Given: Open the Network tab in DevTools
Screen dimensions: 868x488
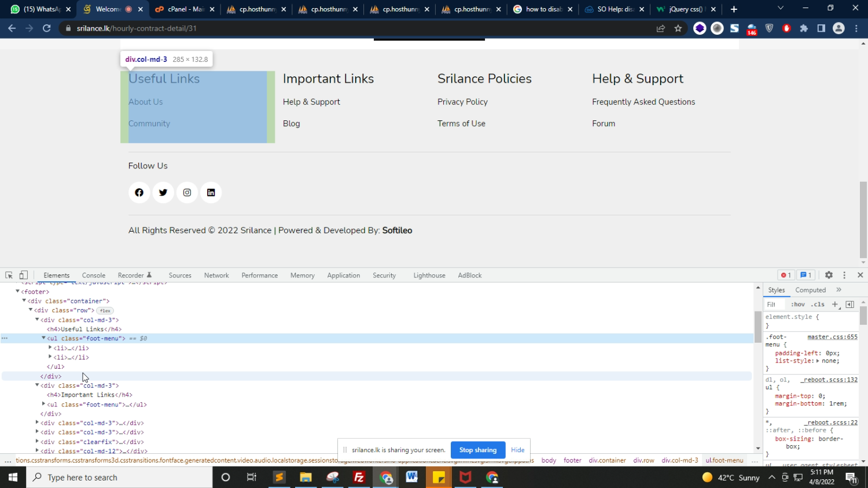Looking at the screenshot, I should (216, 276).
